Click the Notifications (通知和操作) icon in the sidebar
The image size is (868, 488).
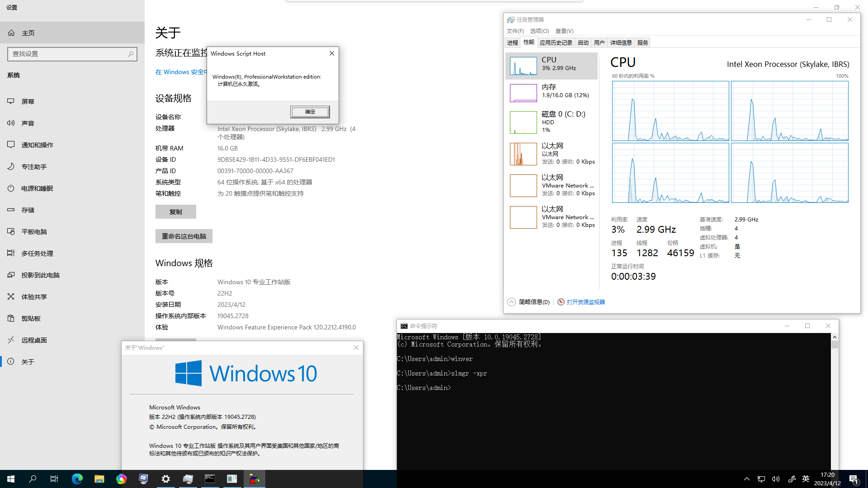(x=11, y=145)
